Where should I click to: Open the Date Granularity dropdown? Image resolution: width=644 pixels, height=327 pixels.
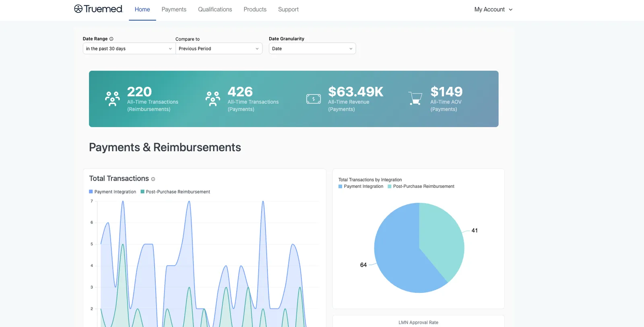[x=312, y=49]
